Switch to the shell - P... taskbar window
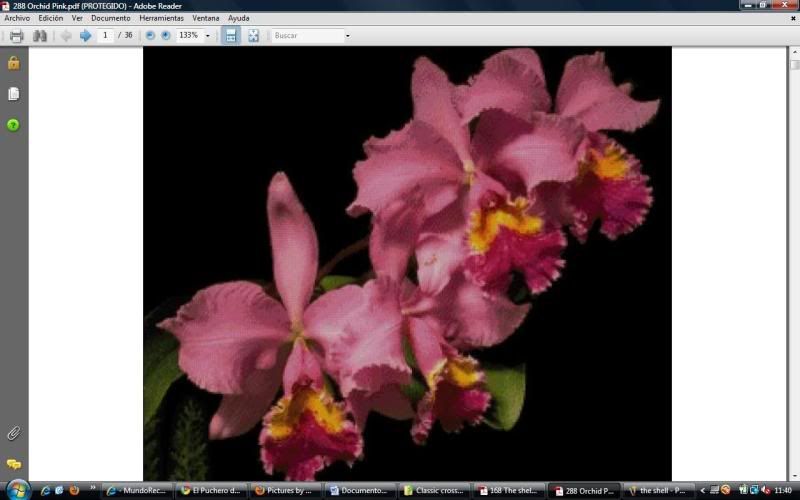Image resolution: width=800 pixels, height=500 pixels. pos(658,490)
